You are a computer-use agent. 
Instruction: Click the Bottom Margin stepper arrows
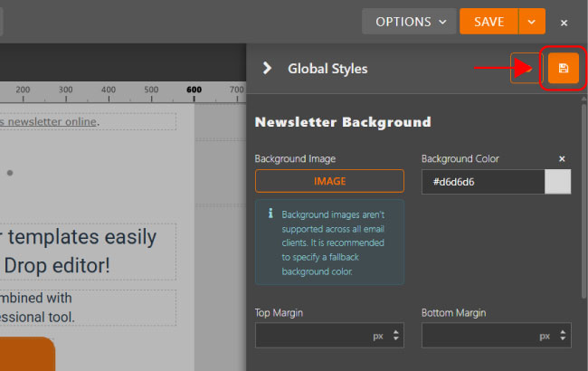pyautogui.click(x=562, y=336)
